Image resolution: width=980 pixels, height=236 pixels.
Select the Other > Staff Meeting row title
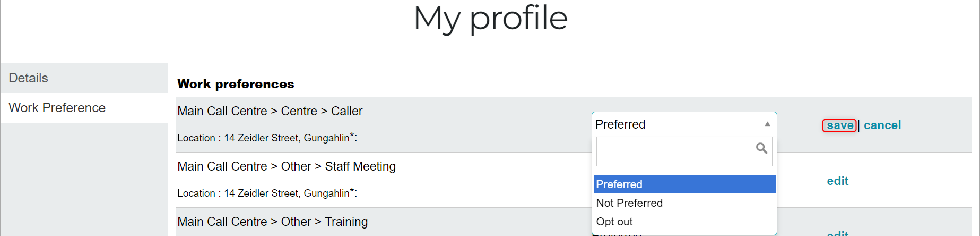pos(287,166)
